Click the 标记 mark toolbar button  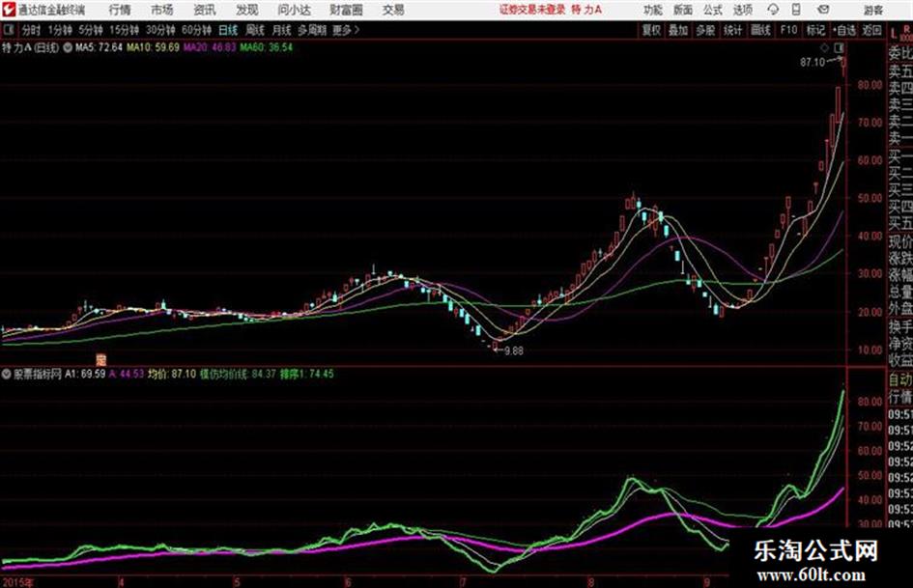click(x=815, y=30)
